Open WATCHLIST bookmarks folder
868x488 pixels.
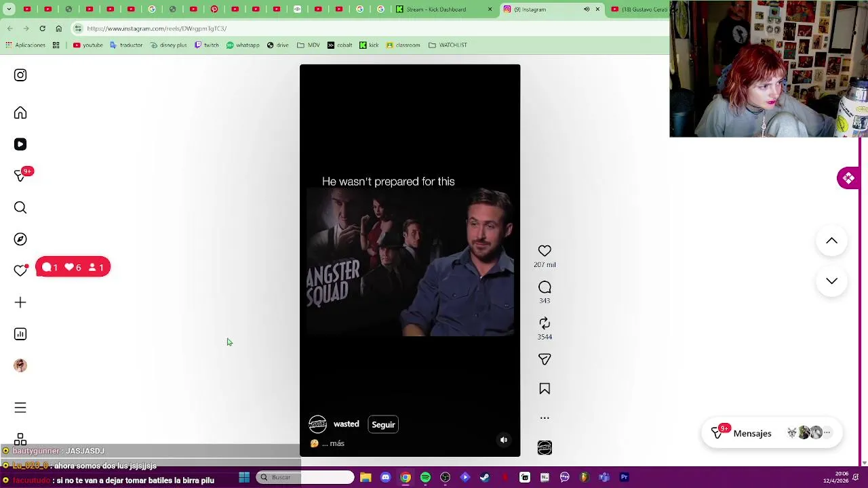(x=448, y=45)
